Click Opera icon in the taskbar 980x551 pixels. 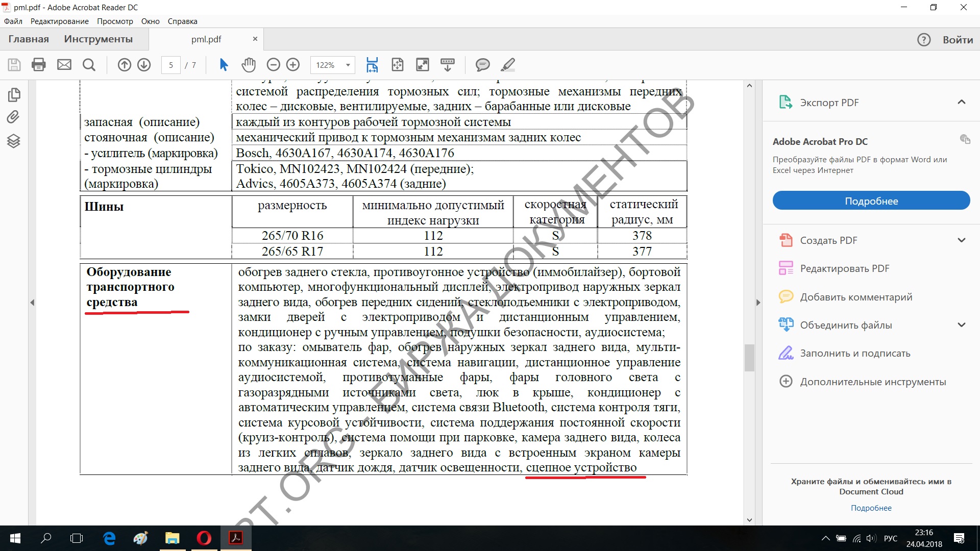click(x=204, y=538)
